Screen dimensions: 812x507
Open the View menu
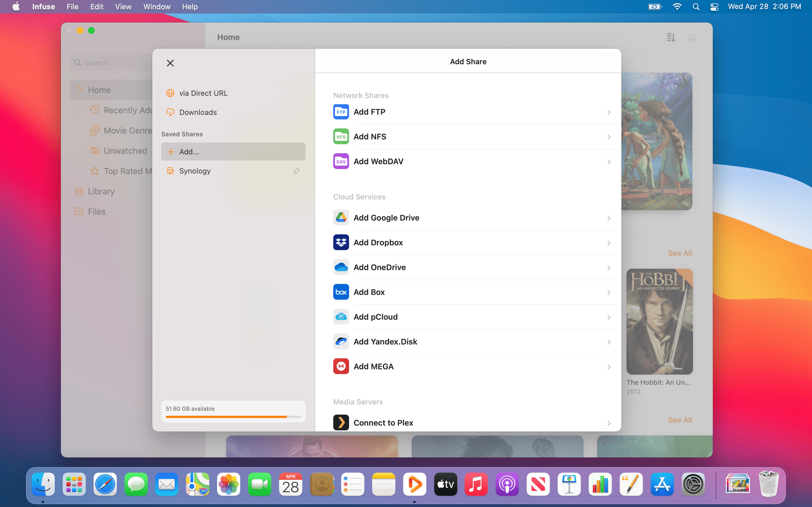(x=123, y=6)
